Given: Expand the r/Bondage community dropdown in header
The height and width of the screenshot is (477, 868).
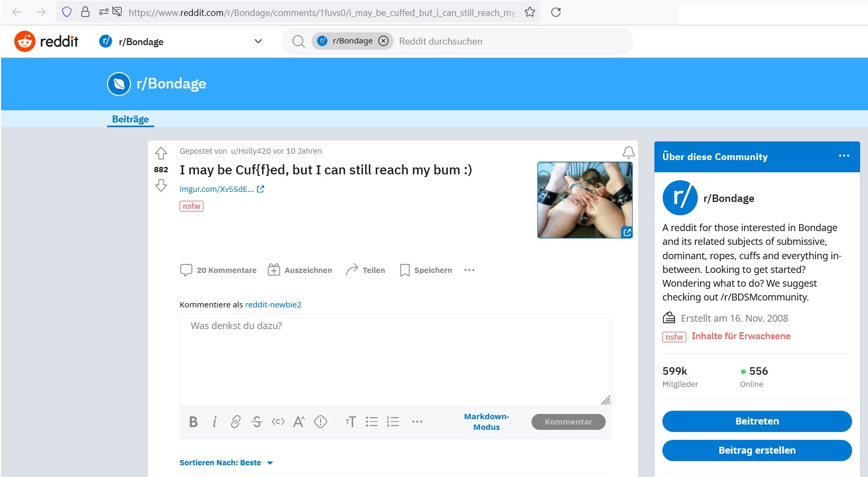Looking at the screenshot, I should click(x=258, y=41).
